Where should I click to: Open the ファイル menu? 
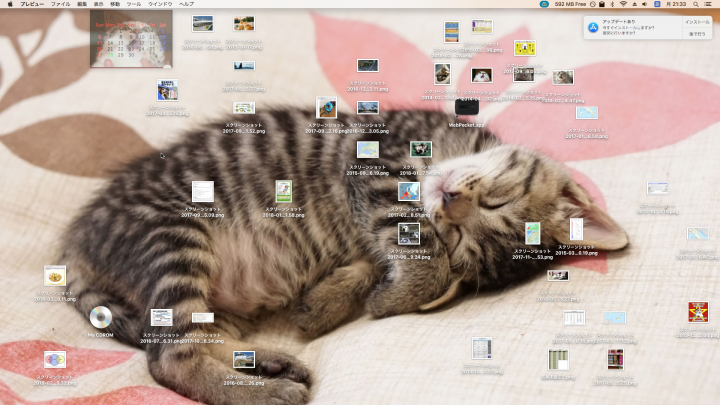[x=61, y=5]
